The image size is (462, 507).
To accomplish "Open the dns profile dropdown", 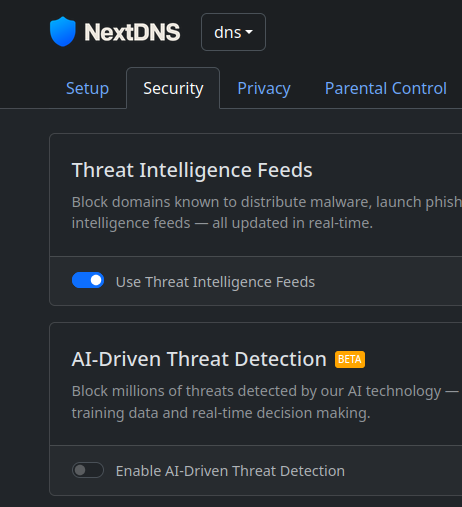I will click(x=233, y=32).
